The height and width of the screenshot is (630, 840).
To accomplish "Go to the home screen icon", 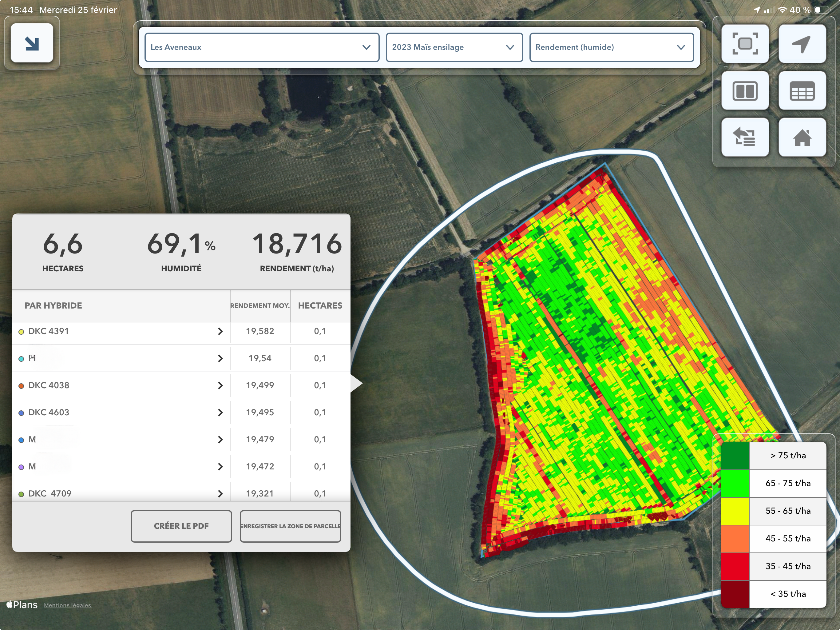I will point(802,137).
